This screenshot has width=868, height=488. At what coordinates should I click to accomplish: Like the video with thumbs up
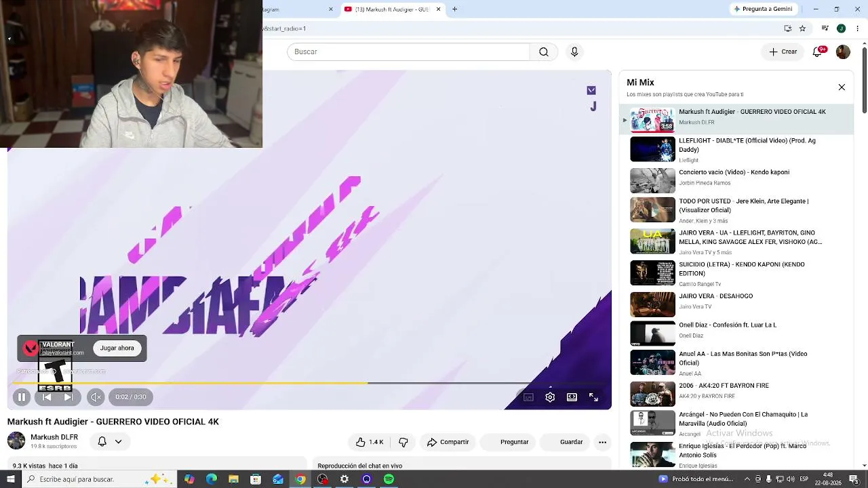pyautogui.click(x=370, y=442)
